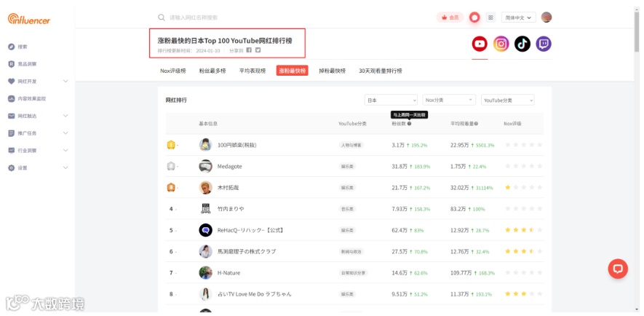The height and width of the screenshot is (316, 644).
Task: Switch to the Instagram platform icon
Action: tap(501, 44)
